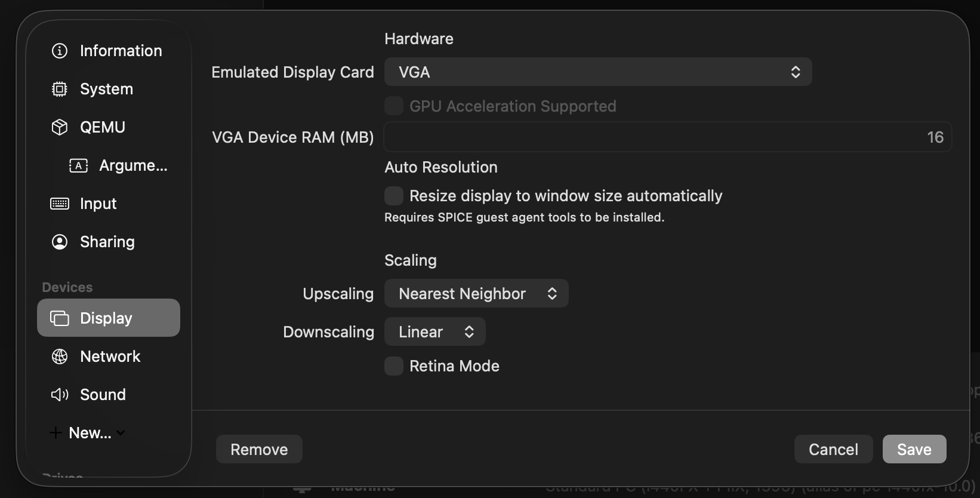Select the Sound device
980x498 pixels.
(x=109, y=395)
